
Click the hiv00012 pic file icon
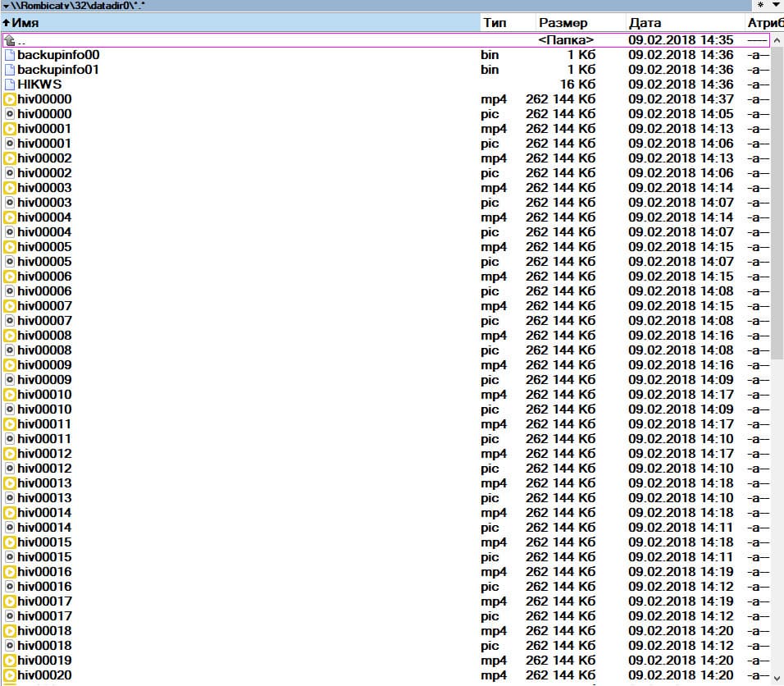click(10, 468)
